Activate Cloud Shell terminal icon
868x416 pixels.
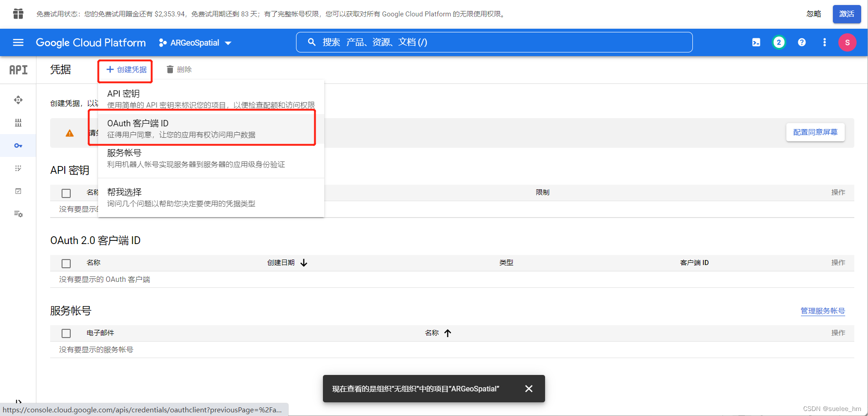click(x=756, y=42)
